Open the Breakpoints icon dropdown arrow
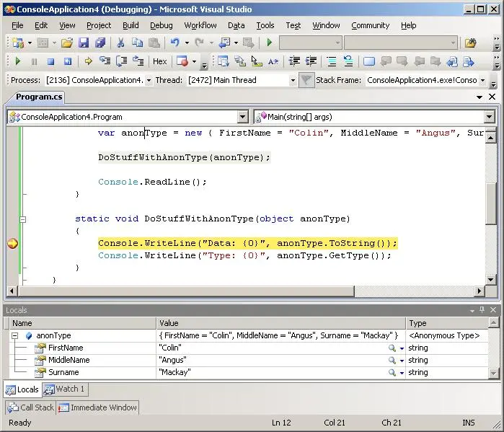 [194, 61]
